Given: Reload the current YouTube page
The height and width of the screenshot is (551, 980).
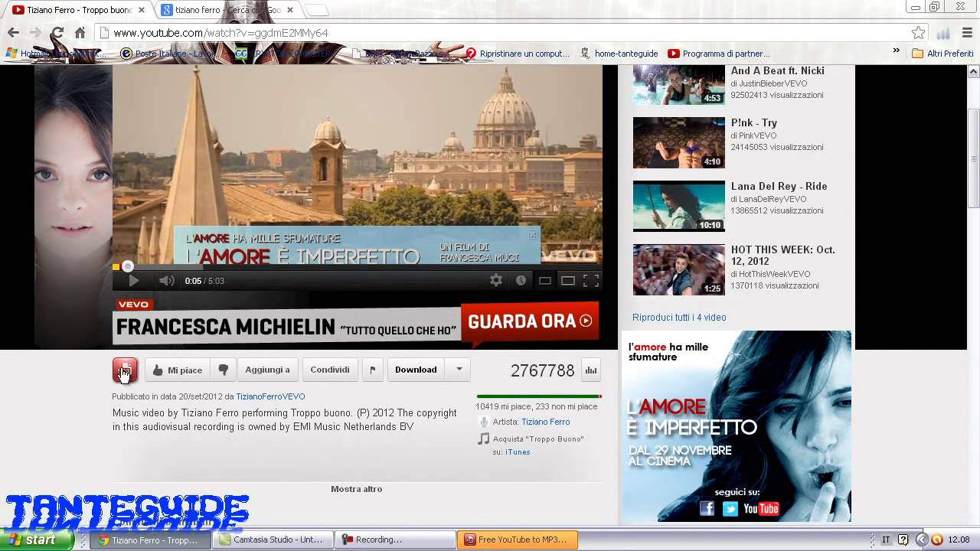Looking at the screenshot, I should point(57,33).
